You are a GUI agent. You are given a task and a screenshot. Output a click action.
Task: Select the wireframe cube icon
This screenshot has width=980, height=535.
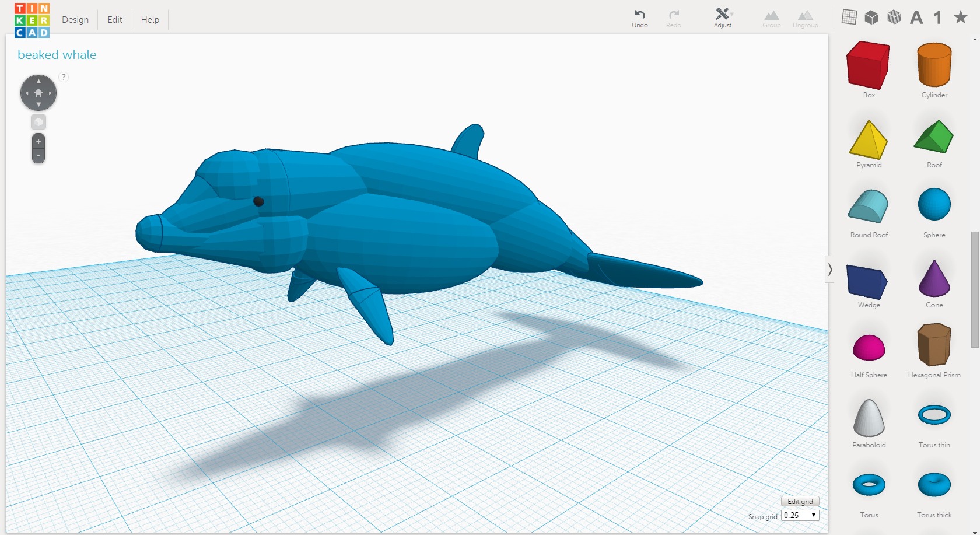point(894,17)
